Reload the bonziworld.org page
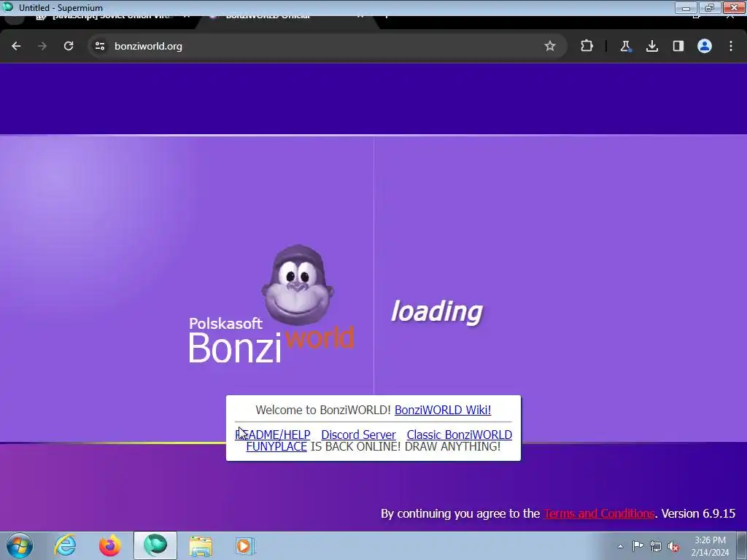The image size is (747, 560). pos(69,46)
